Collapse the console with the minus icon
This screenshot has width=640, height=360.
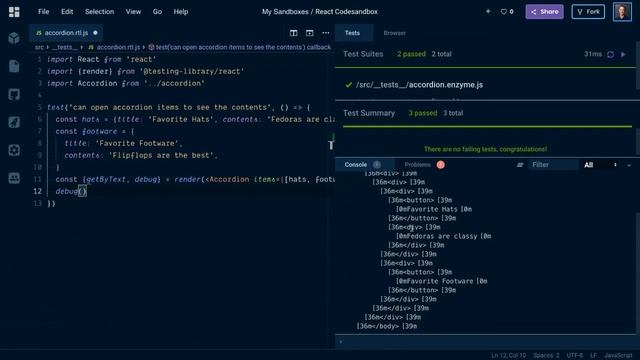pyautogui.click(x=629, y=165)
